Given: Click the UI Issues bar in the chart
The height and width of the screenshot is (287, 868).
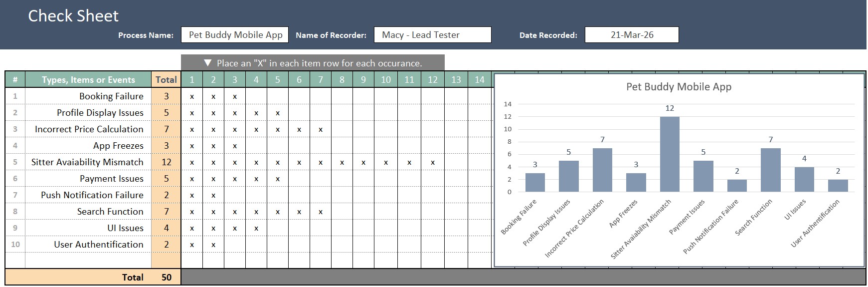Looking at the screenshot, I should (804, 180).
